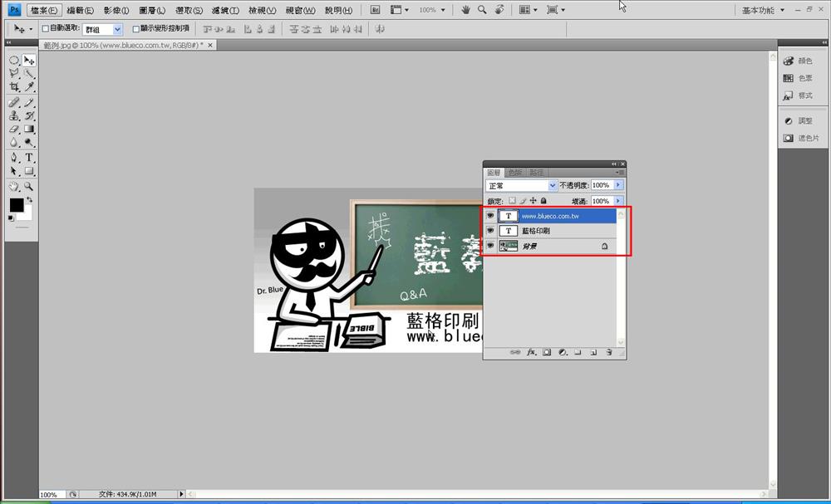Screen dimensions: 831x504
Task: Open the 樣式 panel
Action: (x=798, y=95)
